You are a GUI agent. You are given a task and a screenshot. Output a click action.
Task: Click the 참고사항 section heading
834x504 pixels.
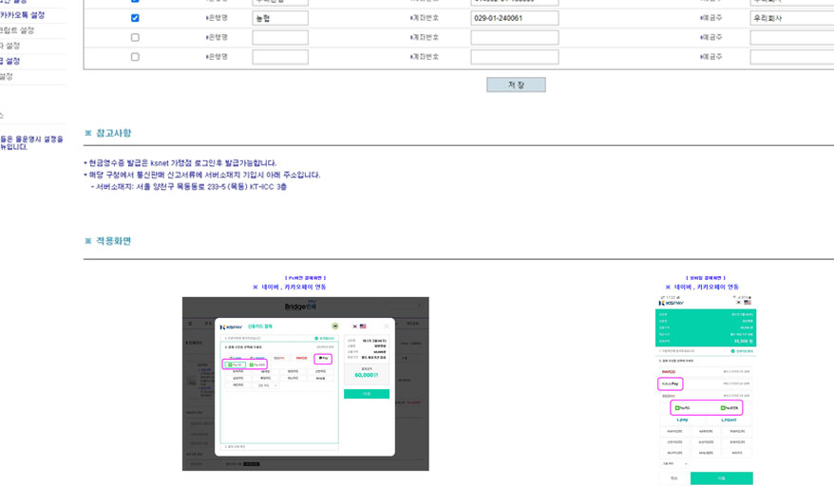(x=108, y=133)
